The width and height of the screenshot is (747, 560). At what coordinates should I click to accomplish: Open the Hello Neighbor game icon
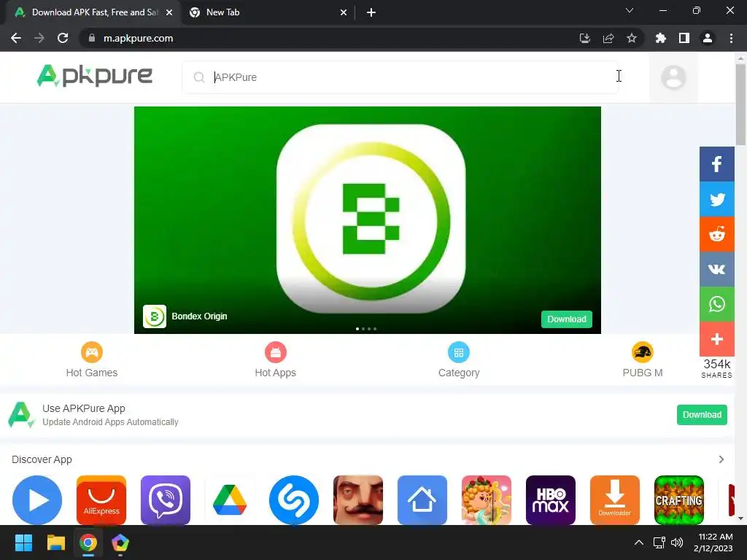358,500
